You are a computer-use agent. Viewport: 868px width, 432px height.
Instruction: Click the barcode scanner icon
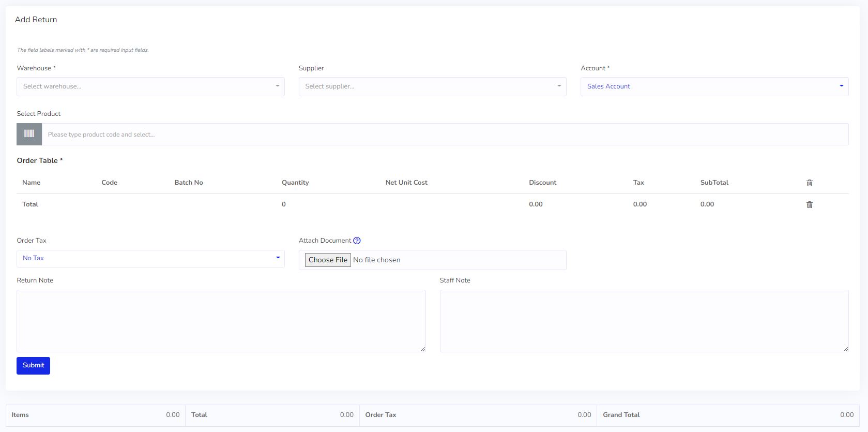(x=29, y=134)
